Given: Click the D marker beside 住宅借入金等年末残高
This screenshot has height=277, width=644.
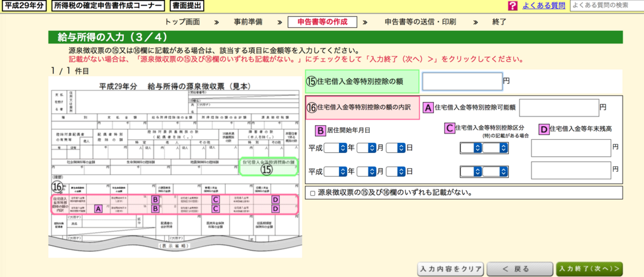Looking at the screenshot, I should point(544,130).
